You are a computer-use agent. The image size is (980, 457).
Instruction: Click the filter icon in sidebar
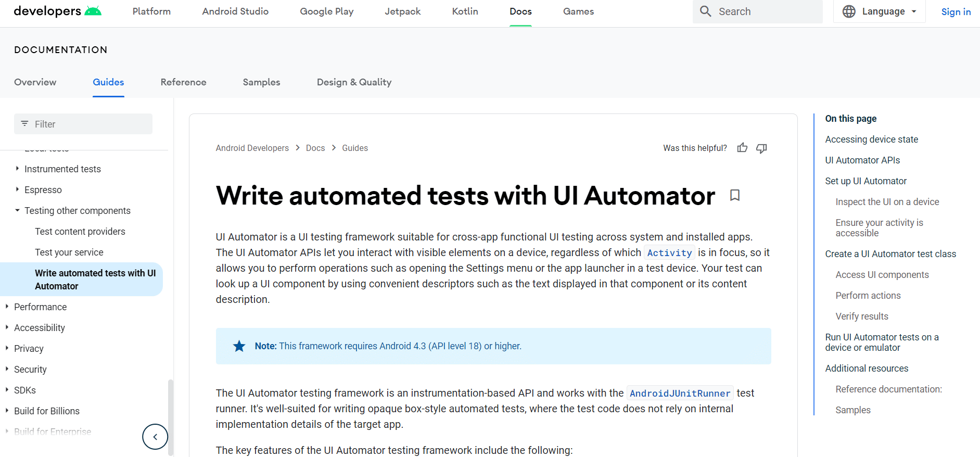(x=24, y=124)
